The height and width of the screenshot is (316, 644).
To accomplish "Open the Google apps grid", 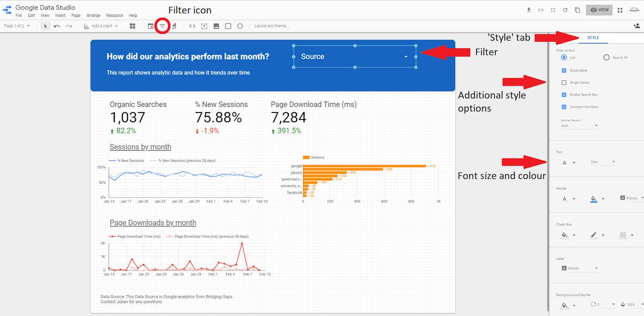I will pyautogui.click(x=620, y=10).
